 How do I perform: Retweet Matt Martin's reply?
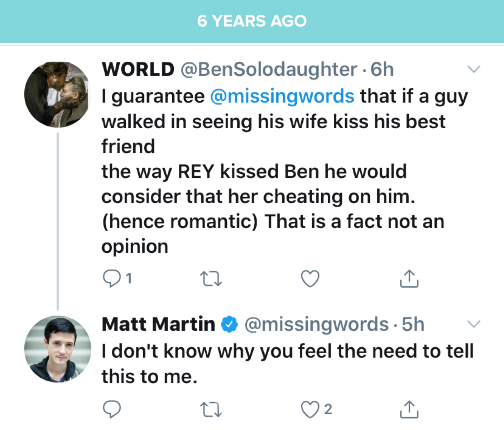211,409
